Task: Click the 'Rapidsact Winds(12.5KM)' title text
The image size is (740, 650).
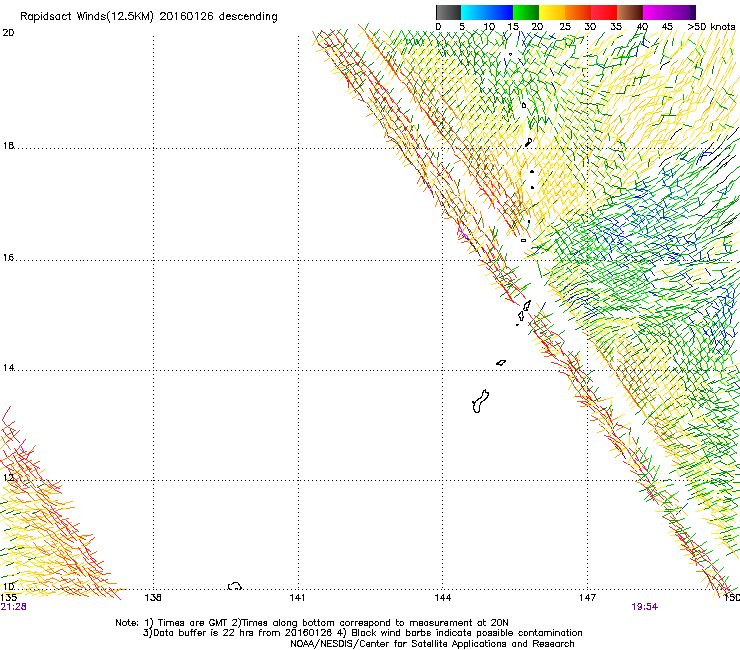Action: click(x=87, y=17)
